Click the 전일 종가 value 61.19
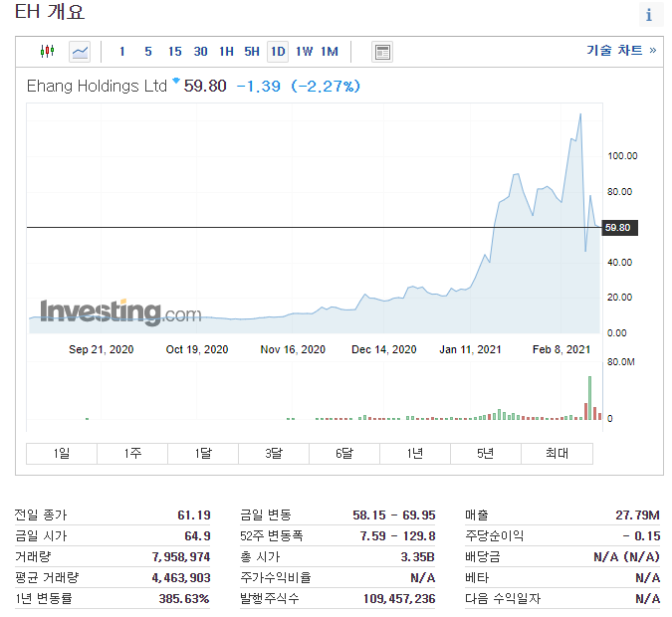The image size is (672, 617). tap(194, 515)
